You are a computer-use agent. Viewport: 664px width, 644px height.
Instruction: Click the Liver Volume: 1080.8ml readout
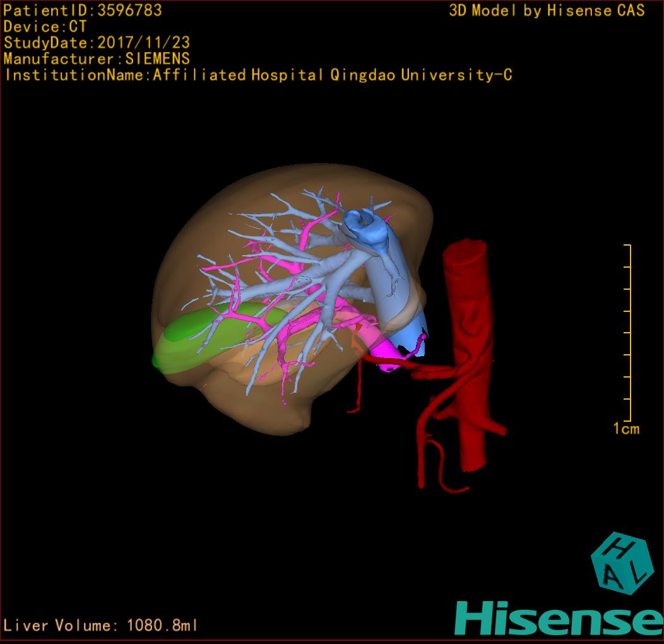[x=101, y=626]
